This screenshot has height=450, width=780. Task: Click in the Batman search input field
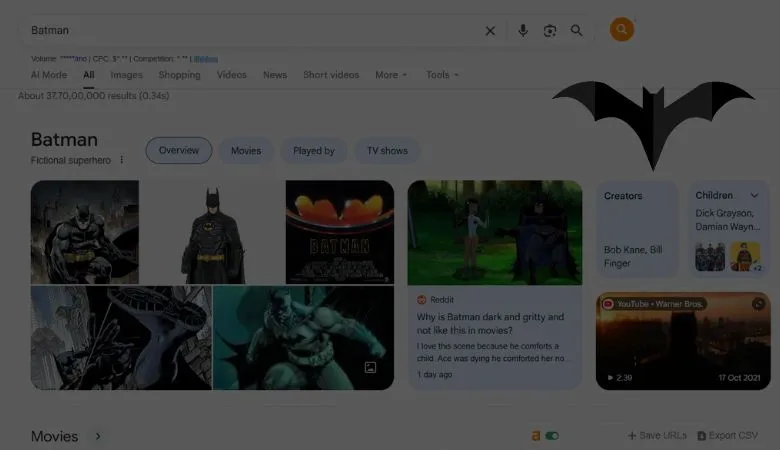click(250, 31)
